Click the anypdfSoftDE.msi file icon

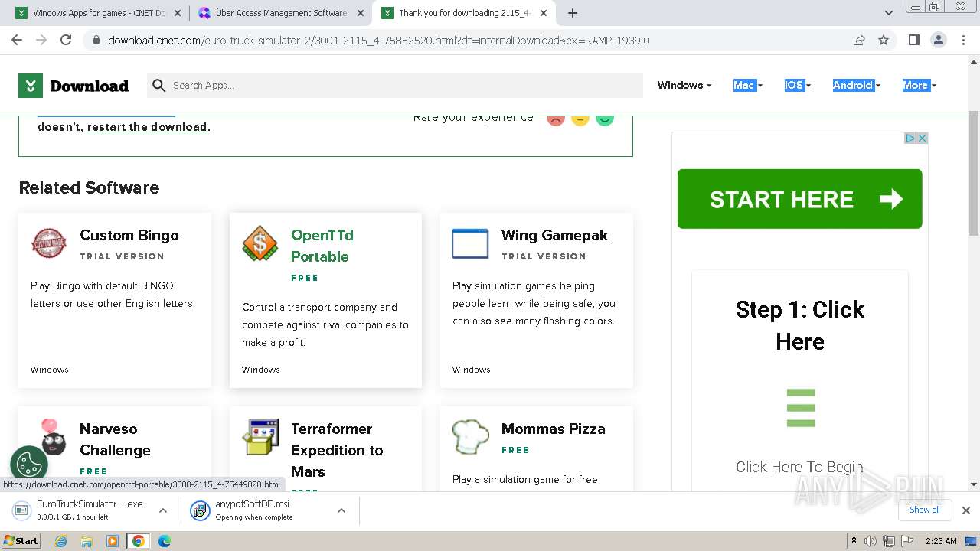200,510
